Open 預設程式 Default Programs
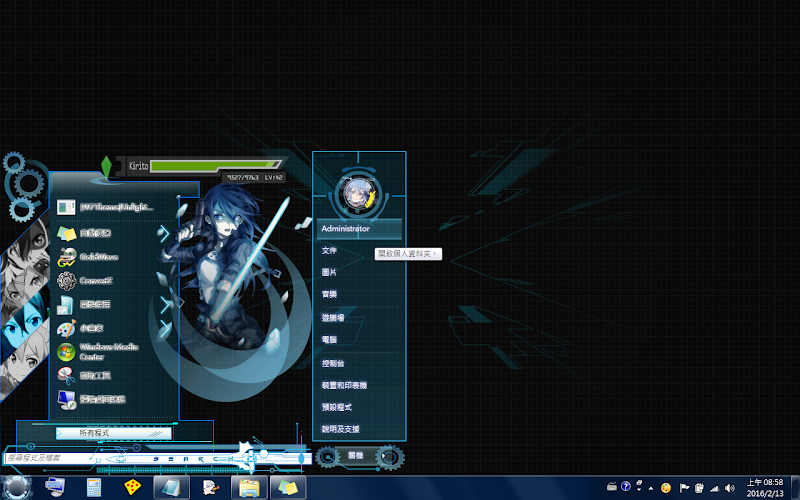Screen dimensions: 800x500 (336, 407)
